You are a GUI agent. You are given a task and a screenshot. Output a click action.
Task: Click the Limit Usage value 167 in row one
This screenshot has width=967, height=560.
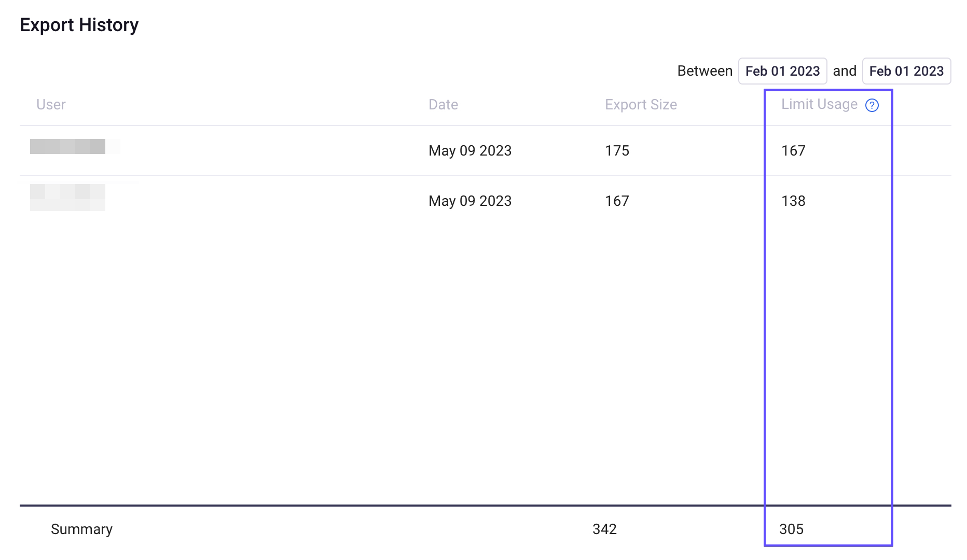click(x=793, y=150)
